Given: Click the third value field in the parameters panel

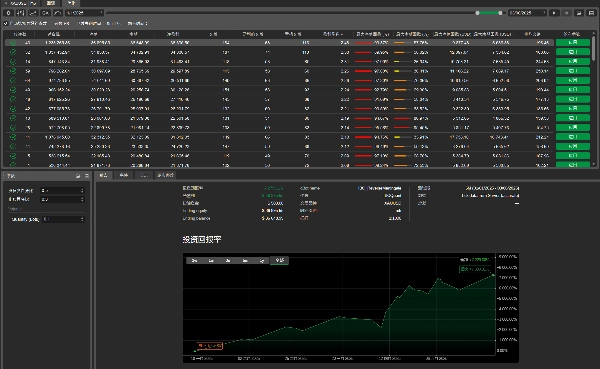Looking at the screenshot, I should pyautogui.click(x=64, y=219).
